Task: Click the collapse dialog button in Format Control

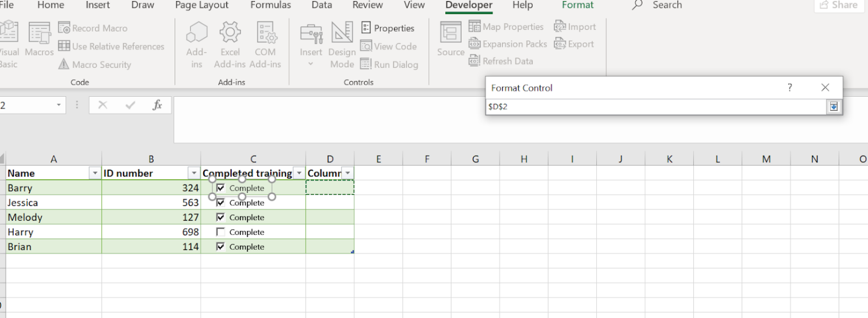Action: 833,106
